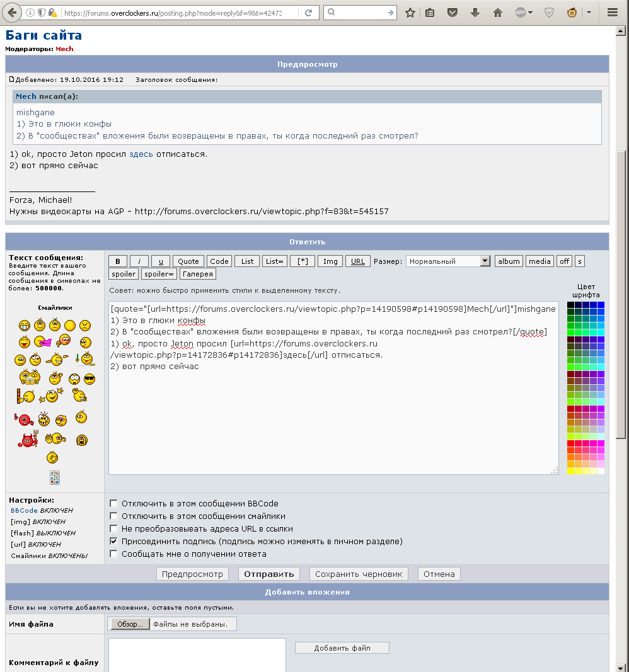Insert the screaming scared smiley
The image size is (629, 672).
(x=81, y=440)
